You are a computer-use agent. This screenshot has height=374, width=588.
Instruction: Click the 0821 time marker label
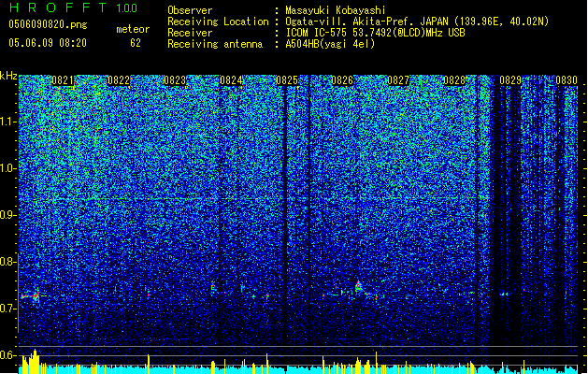point(63,80)
